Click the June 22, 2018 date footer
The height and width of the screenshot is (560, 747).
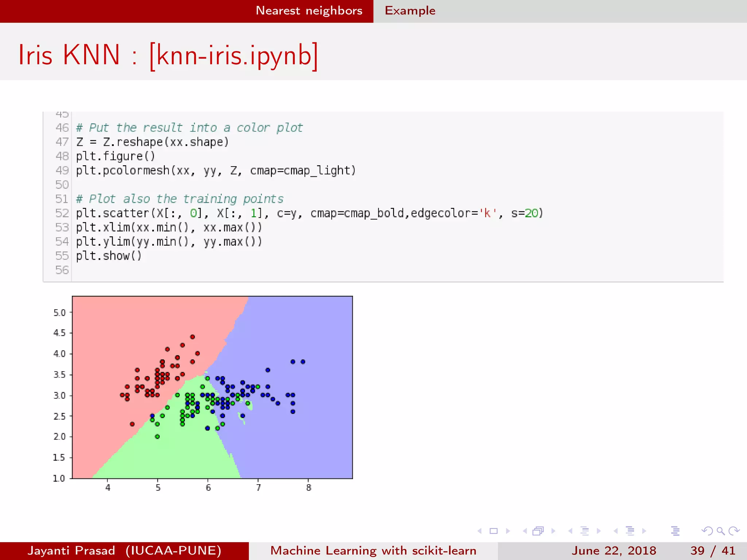click(614, 551)
